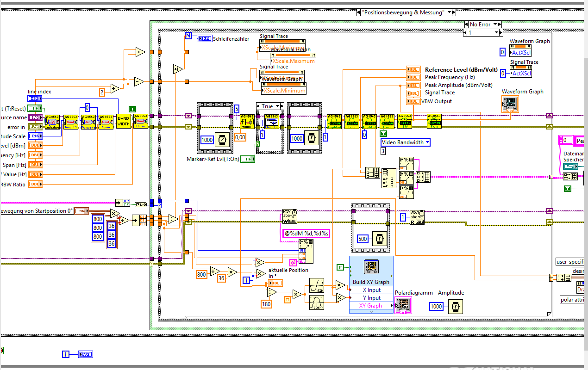The image size is (588, 370).
Task: Click the XScale.Minimum property of Waveform Graph
Action: [x=284, y=91]
